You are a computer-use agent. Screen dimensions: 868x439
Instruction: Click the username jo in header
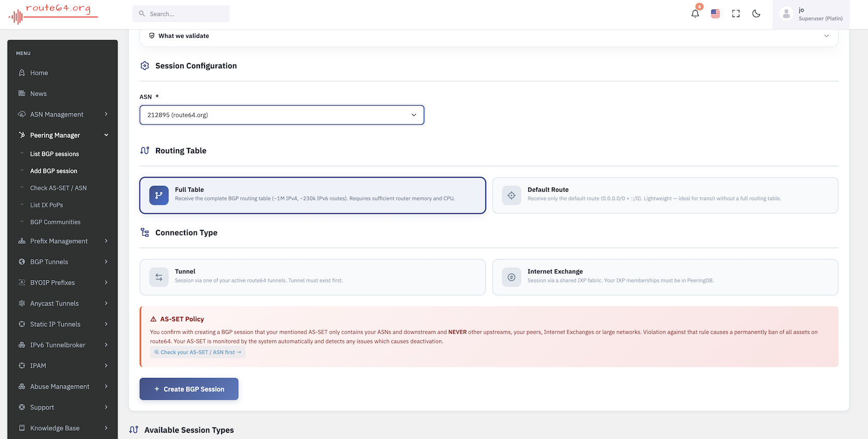coord(801,10)
